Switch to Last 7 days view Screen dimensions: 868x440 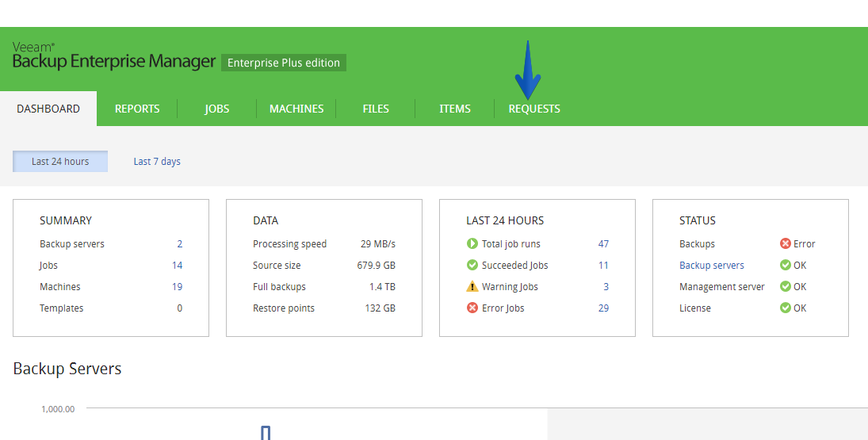tap(157, 161)
